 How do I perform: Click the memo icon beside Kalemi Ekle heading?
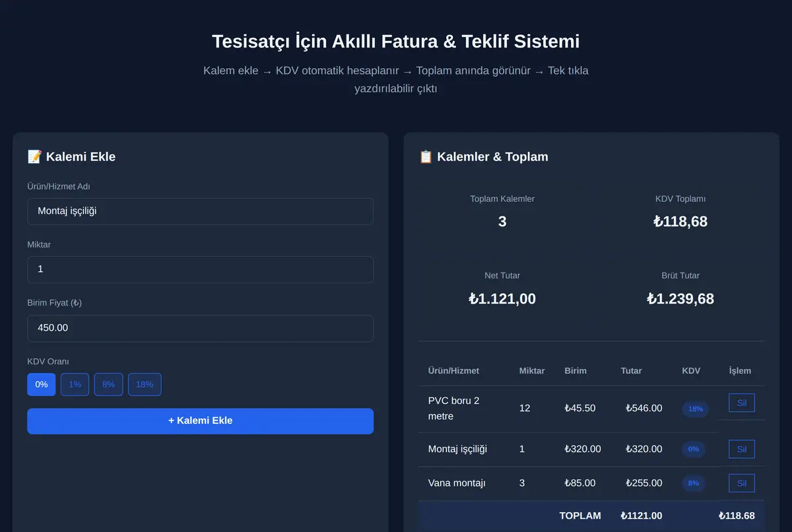(35, 156)
